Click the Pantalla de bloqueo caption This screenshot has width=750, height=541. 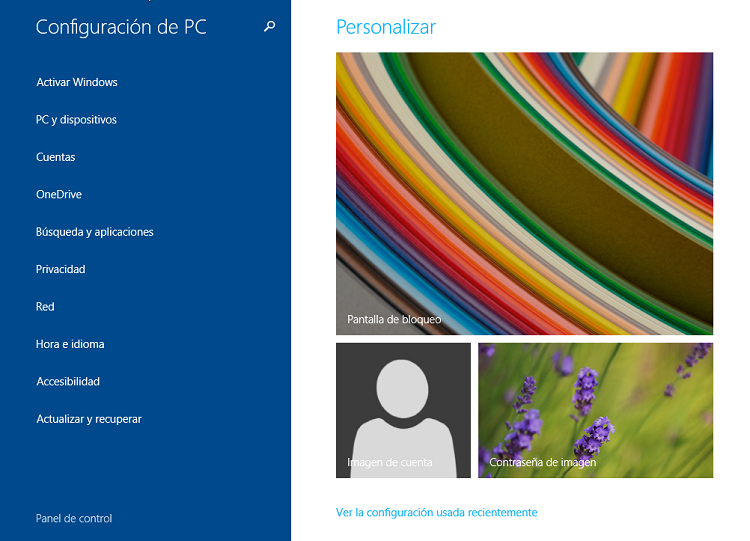[394, 320]
